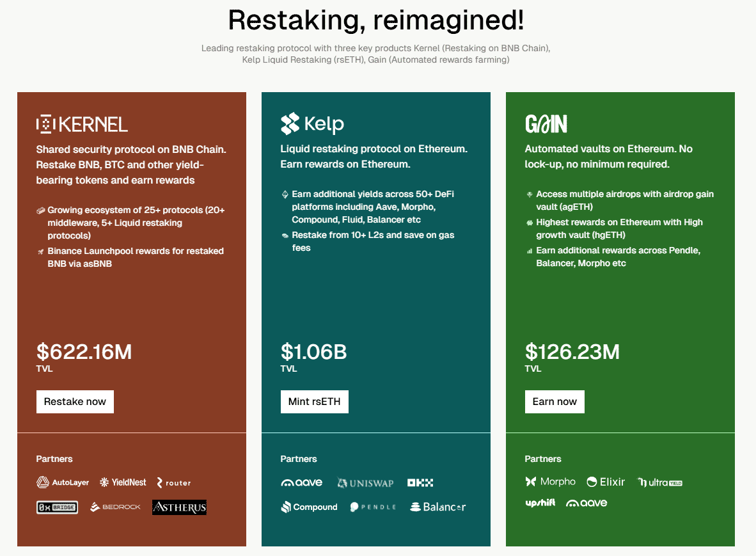The image size is (756, 556).
Task: Open the Bedrock partner logo
Action: point(115,507)
